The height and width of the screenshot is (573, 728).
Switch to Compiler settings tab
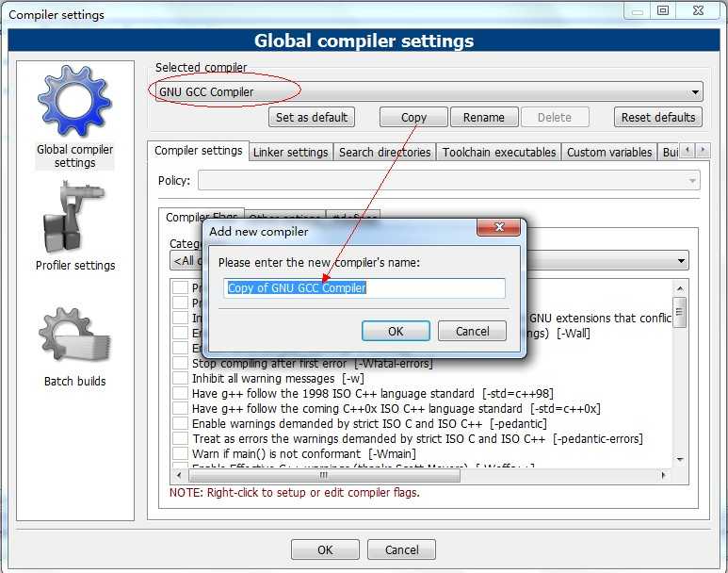[x=199, y=151]
